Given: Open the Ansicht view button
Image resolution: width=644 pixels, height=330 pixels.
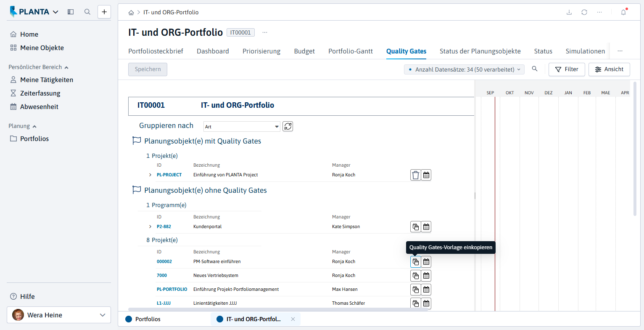Looking at the screenshot, I should (x=609, y=69).
